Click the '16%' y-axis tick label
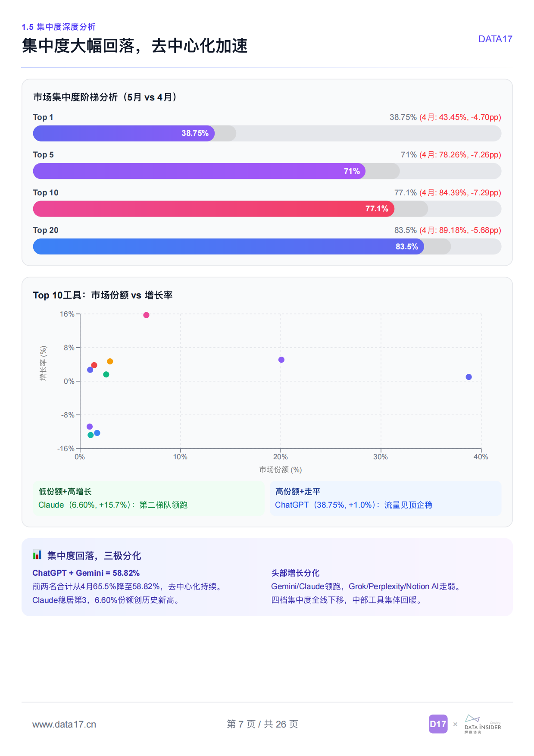This screenshot has height=756, width=534. click(x=67, y=314)
